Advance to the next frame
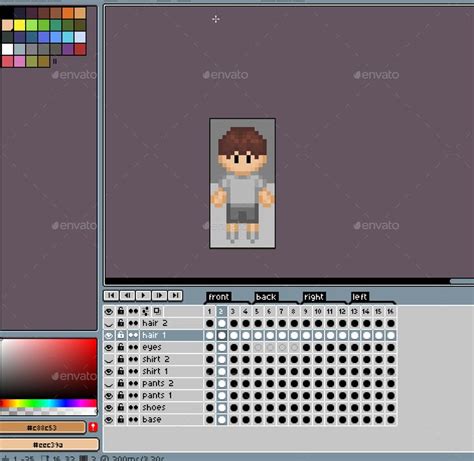The height and width of the screenshot is (461, 474). coord(159,296)
